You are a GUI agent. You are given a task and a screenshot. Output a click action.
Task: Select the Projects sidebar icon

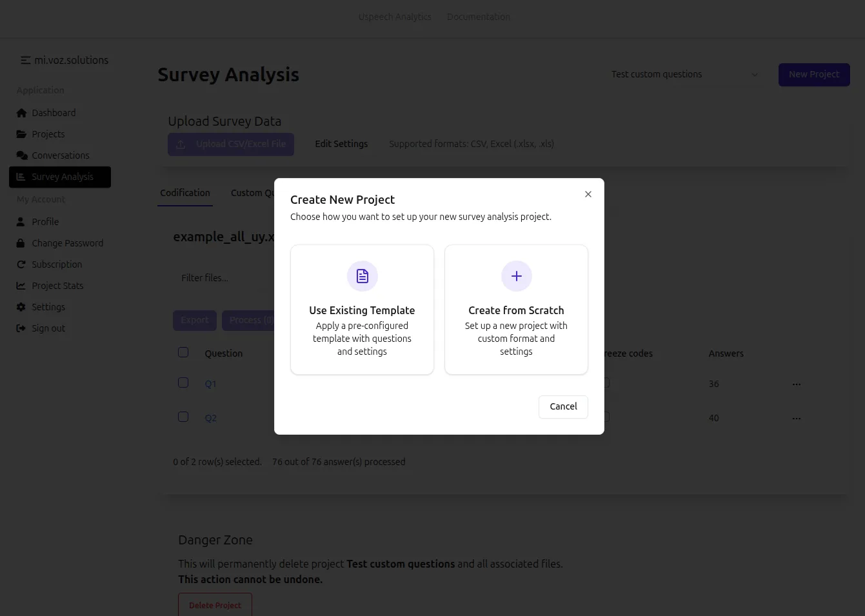point(21,134)
